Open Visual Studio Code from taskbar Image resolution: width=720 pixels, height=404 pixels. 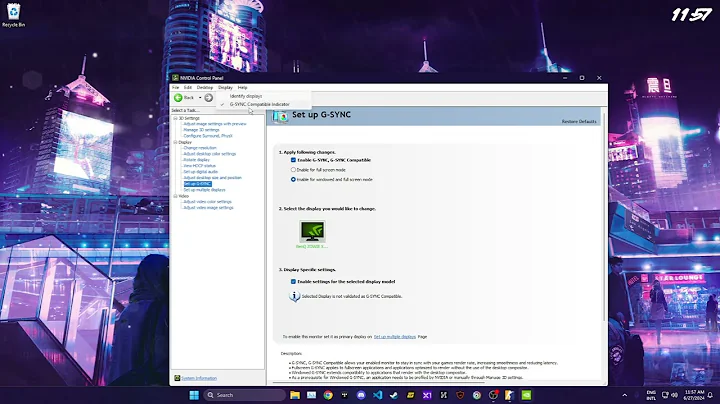tap(377, 395)
